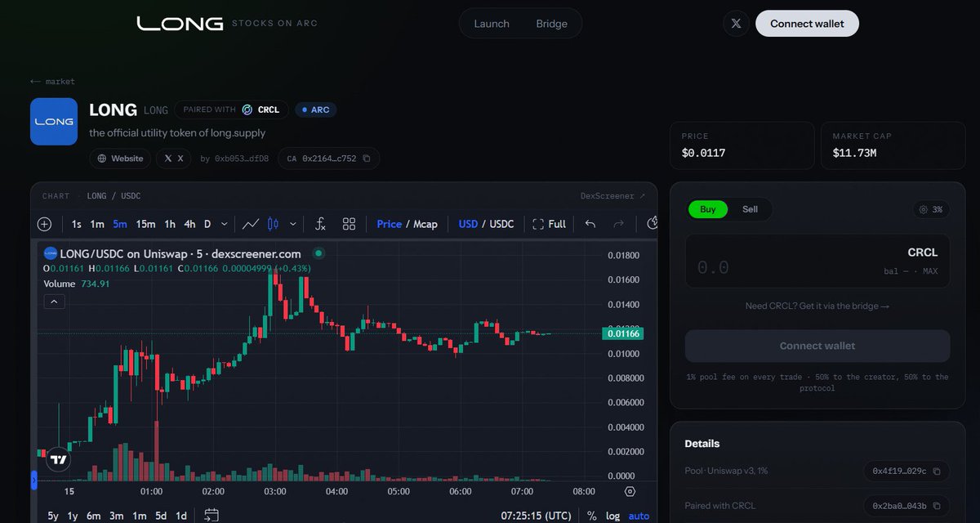Open the DexScreener external link
Image resolution: width=980 pixels, height=523 pixels.
(x=612, y=196)
